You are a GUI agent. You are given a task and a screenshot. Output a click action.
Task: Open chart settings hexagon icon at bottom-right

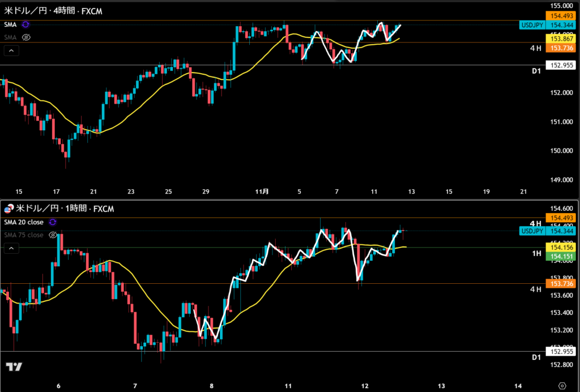tap(561, 385)
